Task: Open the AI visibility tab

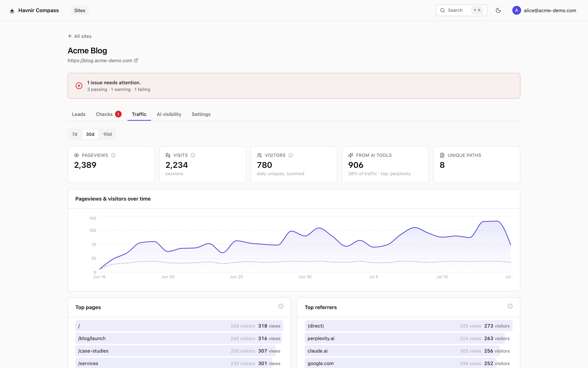Action: (x=169, y=114)
